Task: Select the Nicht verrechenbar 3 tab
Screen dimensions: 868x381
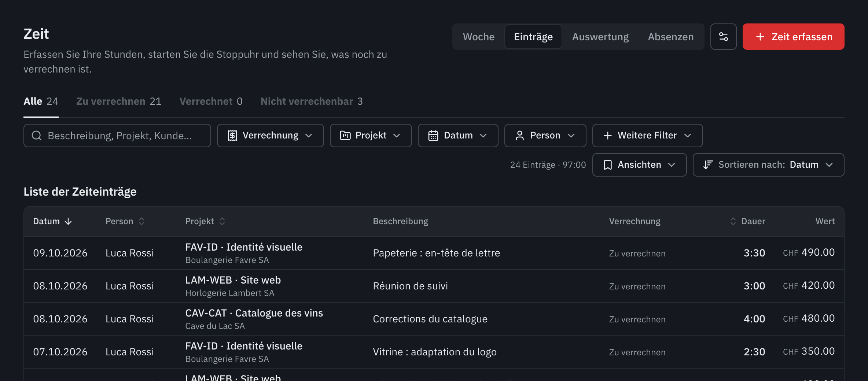Action: pos(312,101)
